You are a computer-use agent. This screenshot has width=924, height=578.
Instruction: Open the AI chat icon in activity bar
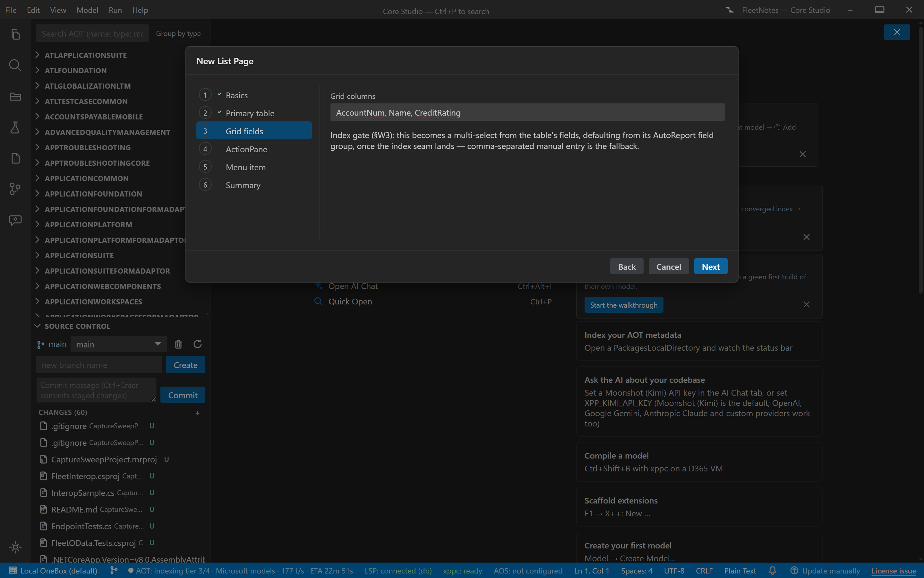(x=15, y=220)
